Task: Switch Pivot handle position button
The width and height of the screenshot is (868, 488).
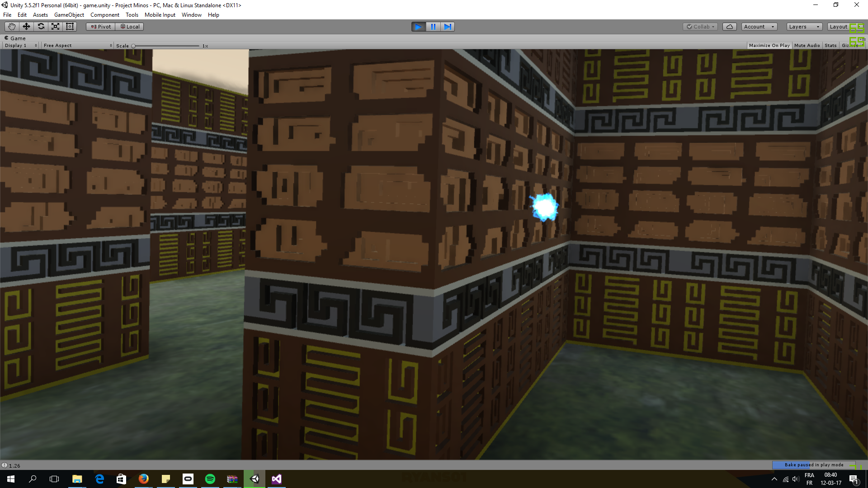Action: 101,27
